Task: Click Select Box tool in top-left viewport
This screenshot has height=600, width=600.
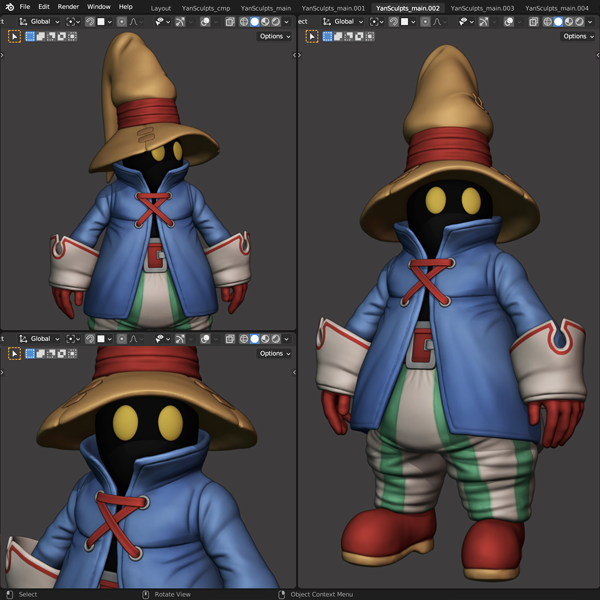Action: click(15, 36)
